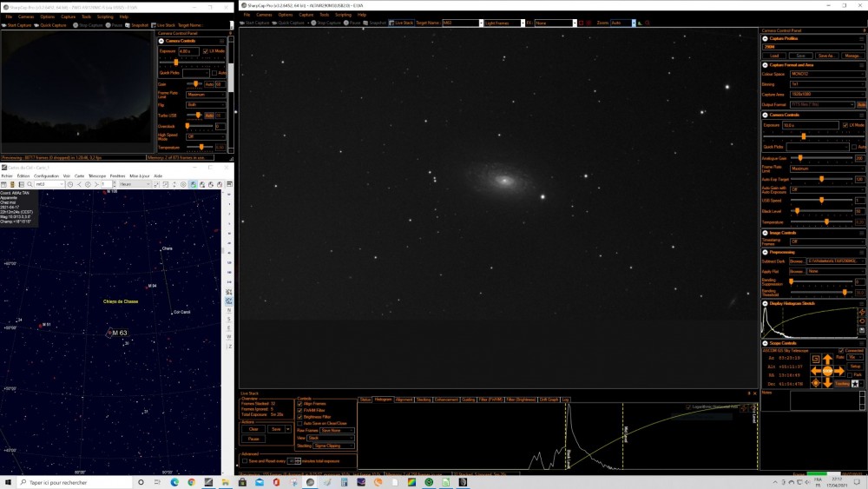Open Capture Area 1920x1080 dropdown
The height and width of the screenshot is (489, 868).
[x=827, y=95]
